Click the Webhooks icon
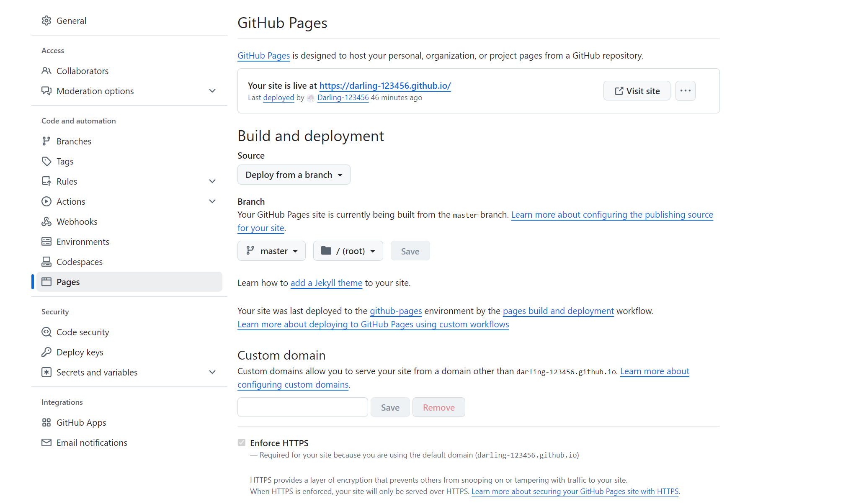The image size is (843, 504). [x=46, y=221]
